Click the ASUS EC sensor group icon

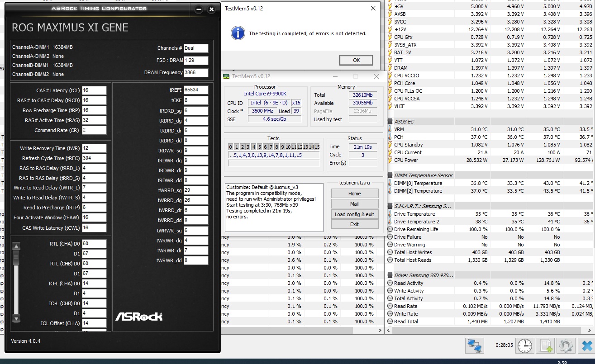(390, 122)
